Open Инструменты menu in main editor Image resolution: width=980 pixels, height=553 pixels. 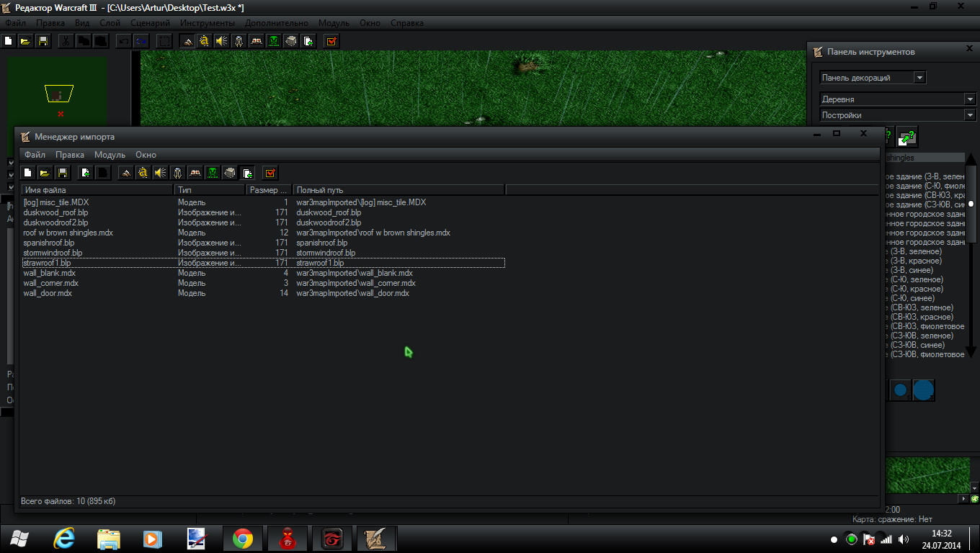pyautogui.click(x=208, y=23)
